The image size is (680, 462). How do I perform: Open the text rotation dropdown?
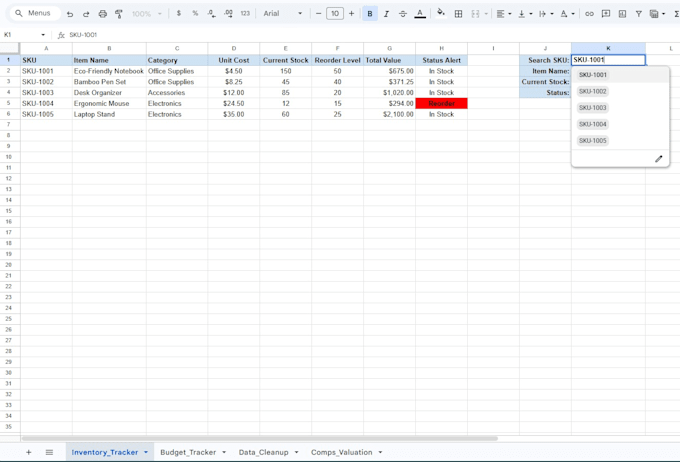(567, 14)
